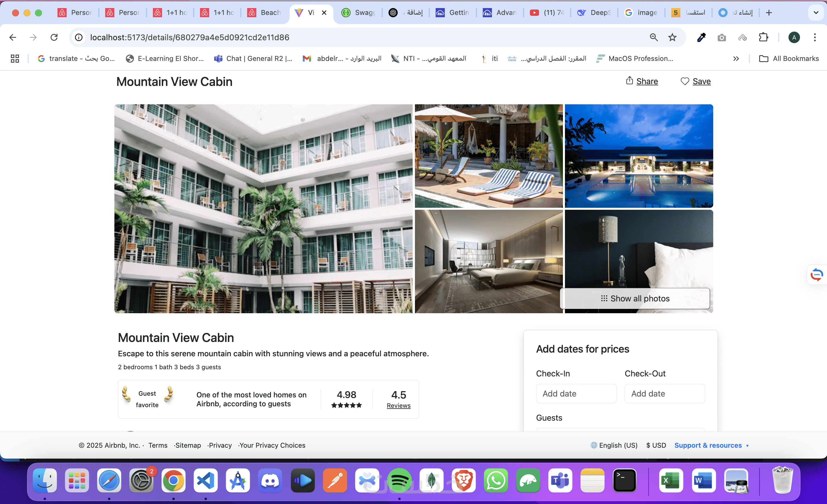Open the Reviews link
Viewport: 827px width, 504px height.
pos(398,405)
